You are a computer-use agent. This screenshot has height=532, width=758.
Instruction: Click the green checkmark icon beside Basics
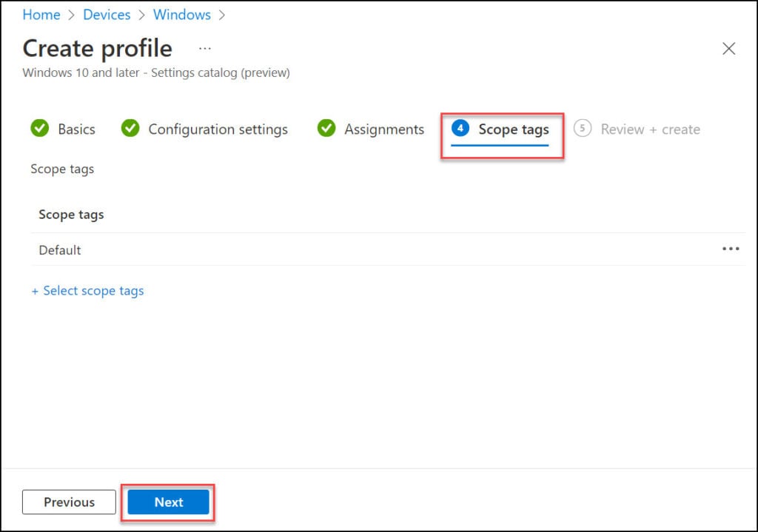click(40, 128)
